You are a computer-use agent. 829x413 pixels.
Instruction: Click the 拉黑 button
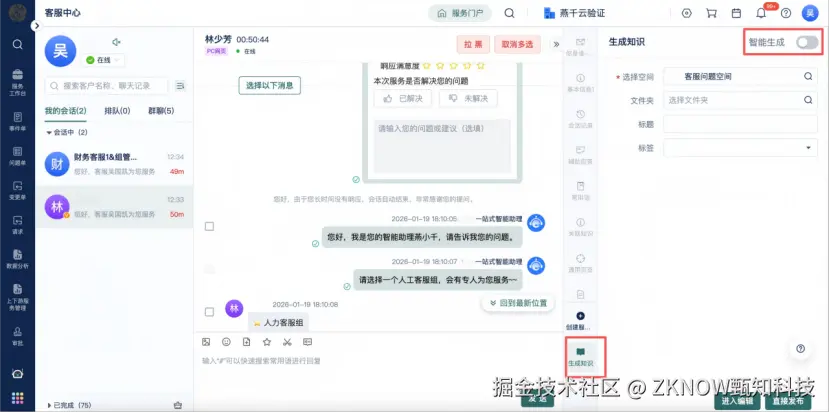[x=473, y=44]
